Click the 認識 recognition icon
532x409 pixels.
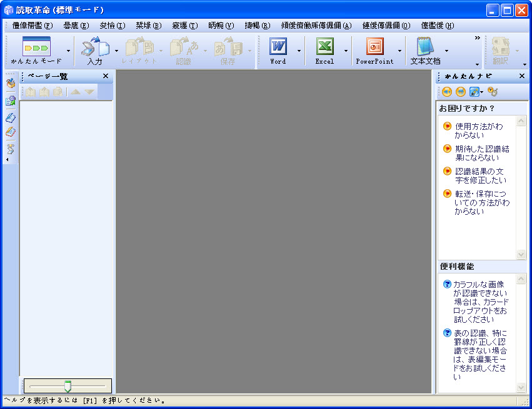point(184,47)
